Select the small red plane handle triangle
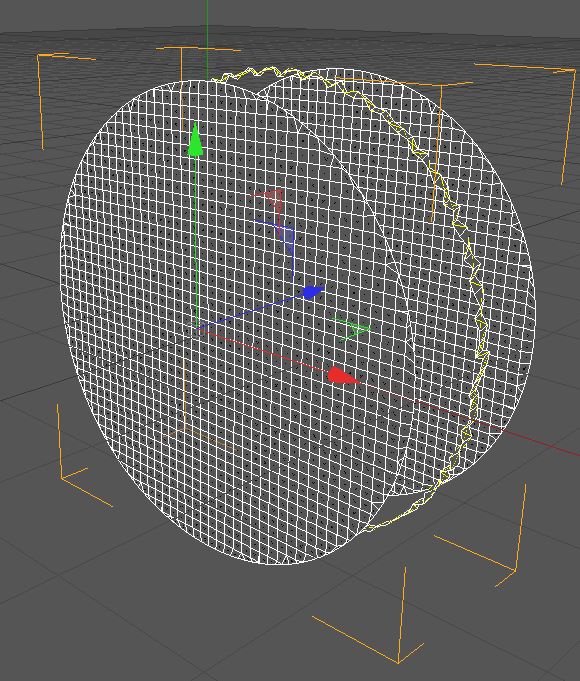 pos(274,198)
